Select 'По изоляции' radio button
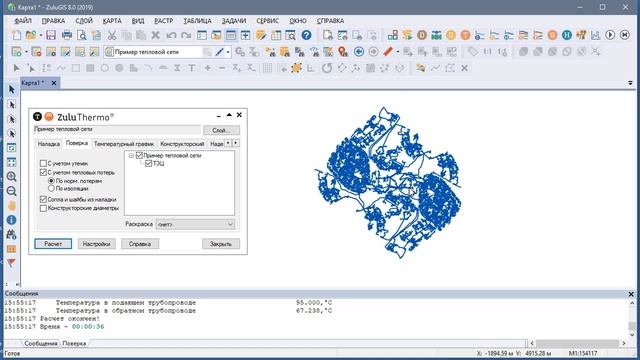640x360 pixels. coord(51,189)
